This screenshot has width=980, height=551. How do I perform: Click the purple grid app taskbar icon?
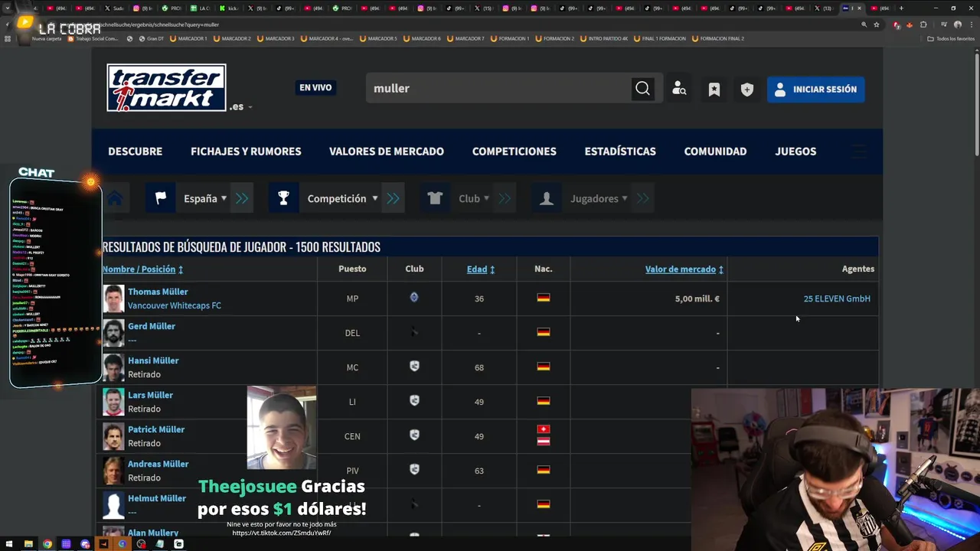pyautogui.click(x=66, y=544)
